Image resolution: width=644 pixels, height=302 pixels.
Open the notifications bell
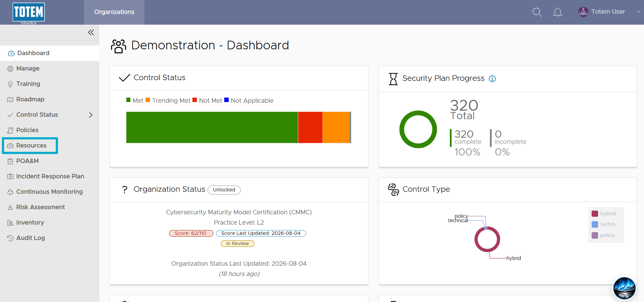558,12
